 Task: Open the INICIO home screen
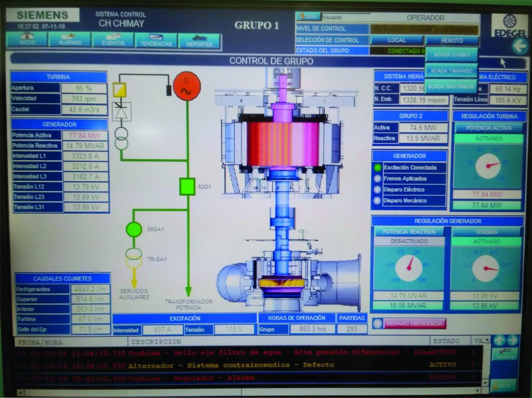pyautogui.click(x=26, y=39)
